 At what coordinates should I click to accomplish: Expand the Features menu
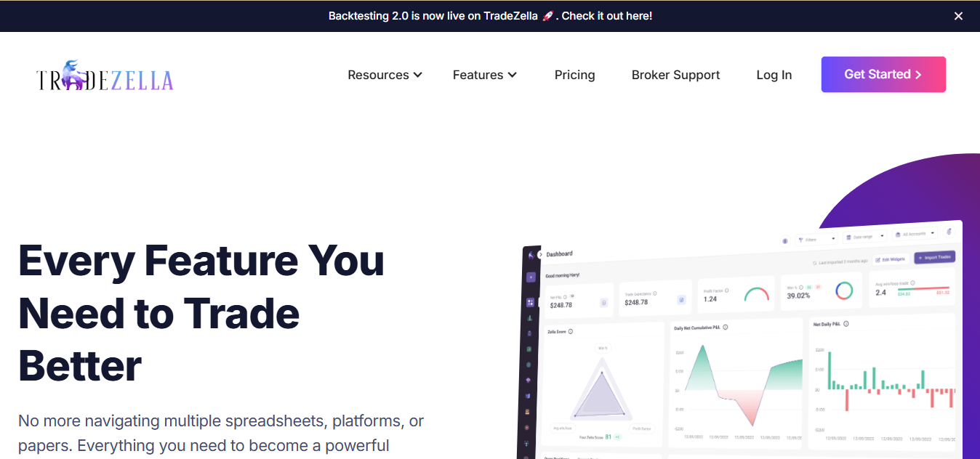485,75
